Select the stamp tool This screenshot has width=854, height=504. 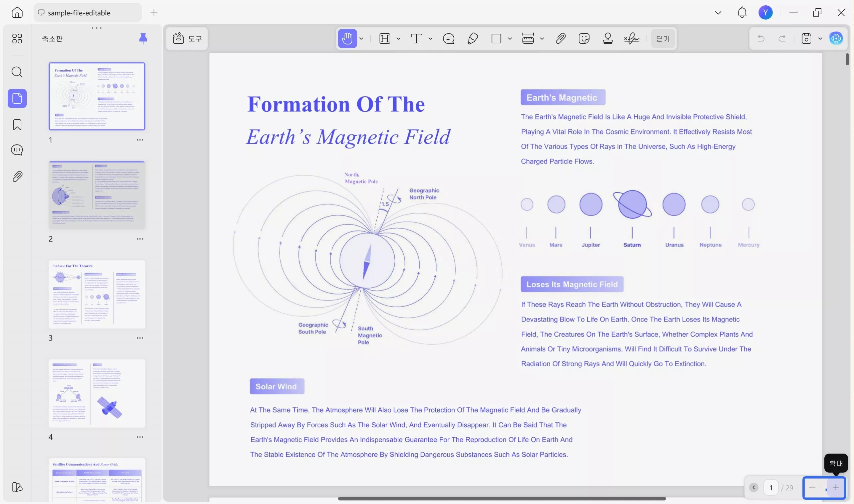tap(607, 38)
